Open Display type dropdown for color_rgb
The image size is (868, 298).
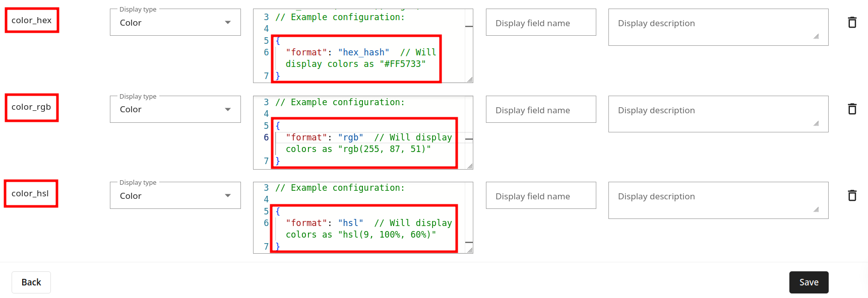(x=175, y=109)
